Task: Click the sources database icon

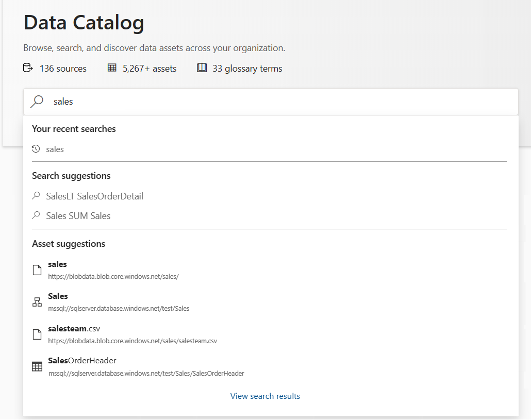Action: 28,68
